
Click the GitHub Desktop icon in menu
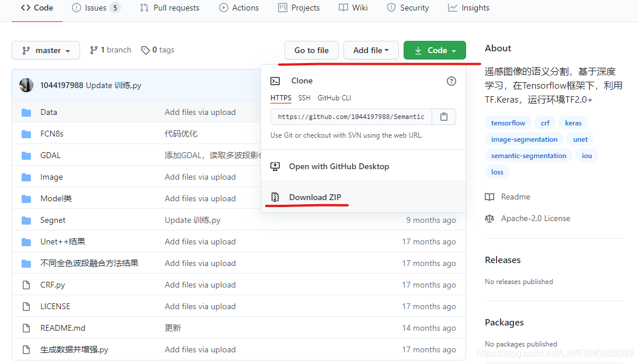[x=275, y=166]
